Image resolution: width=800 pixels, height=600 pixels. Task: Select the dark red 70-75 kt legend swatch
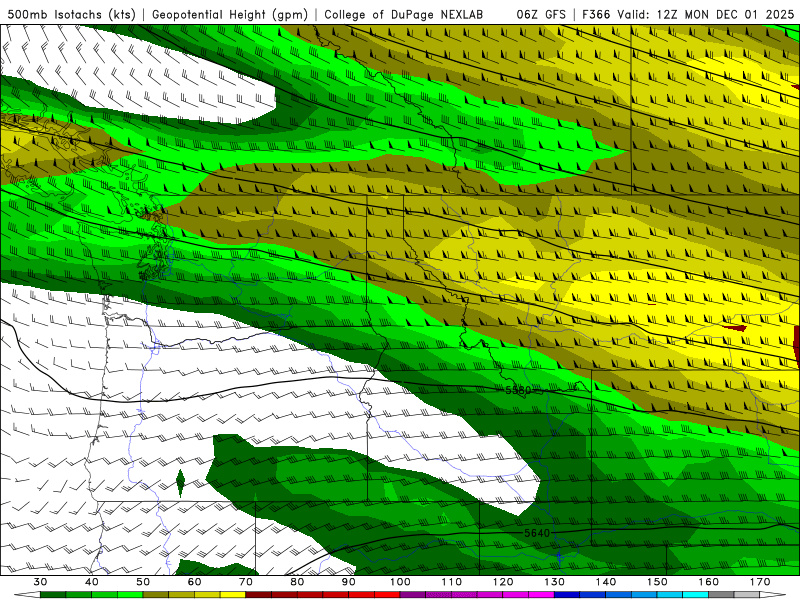point(259,595)
